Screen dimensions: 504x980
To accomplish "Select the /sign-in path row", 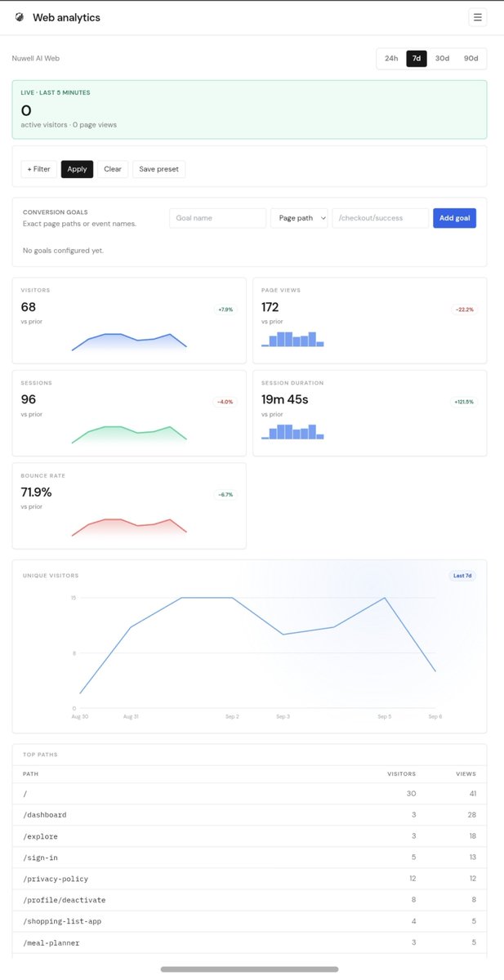I will click(x=249, y=857).
